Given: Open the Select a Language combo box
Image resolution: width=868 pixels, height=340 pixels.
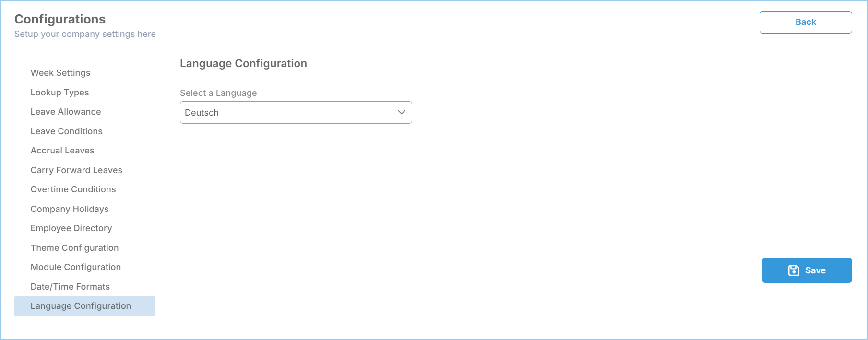Looking at the screenshot, I should (296, 112).
